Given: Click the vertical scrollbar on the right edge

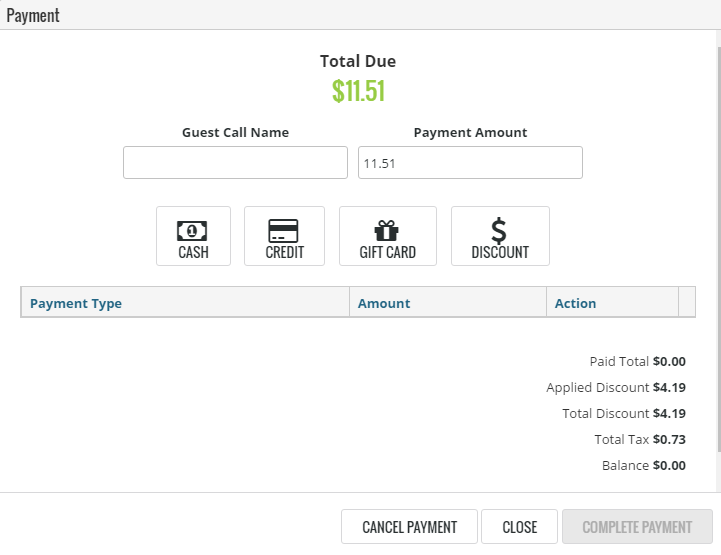Looking at the screenshot, I should 717,260.
